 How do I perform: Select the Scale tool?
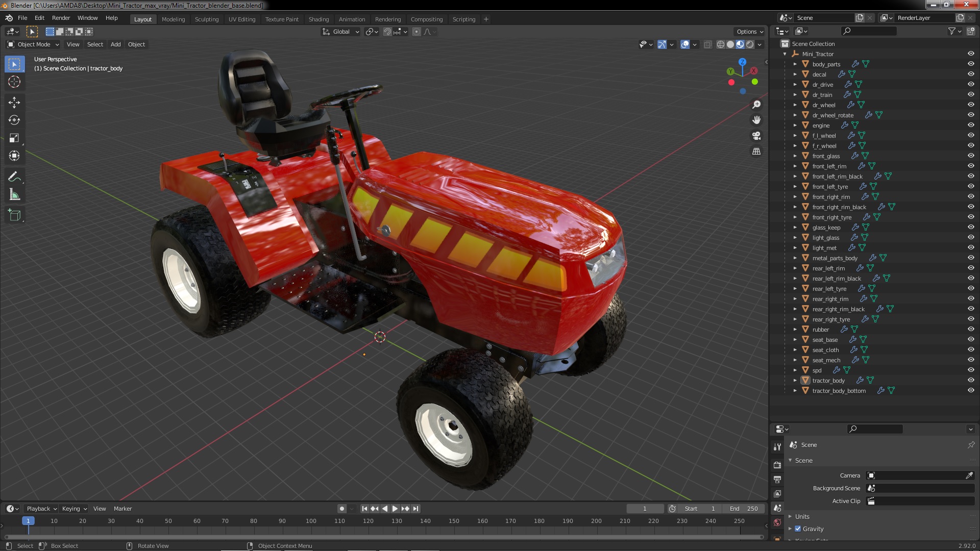pyautogui.click(x=14, y=138)
